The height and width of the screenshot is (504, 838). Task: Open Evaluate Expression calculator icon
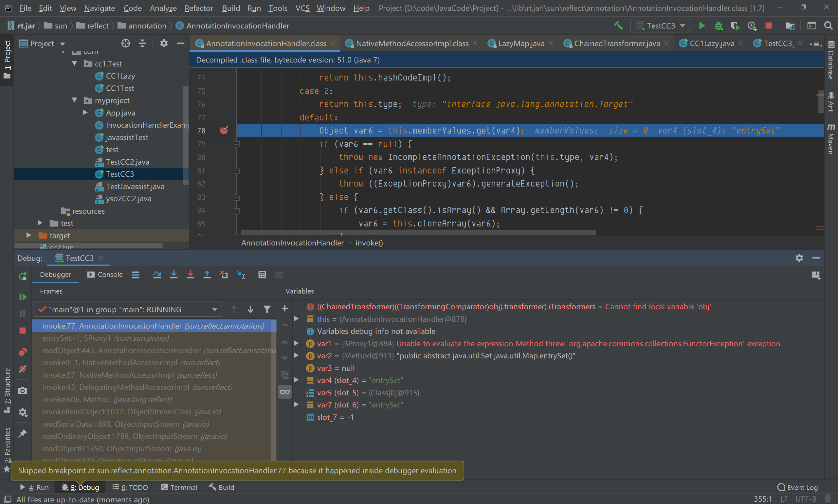click(262, 274)
